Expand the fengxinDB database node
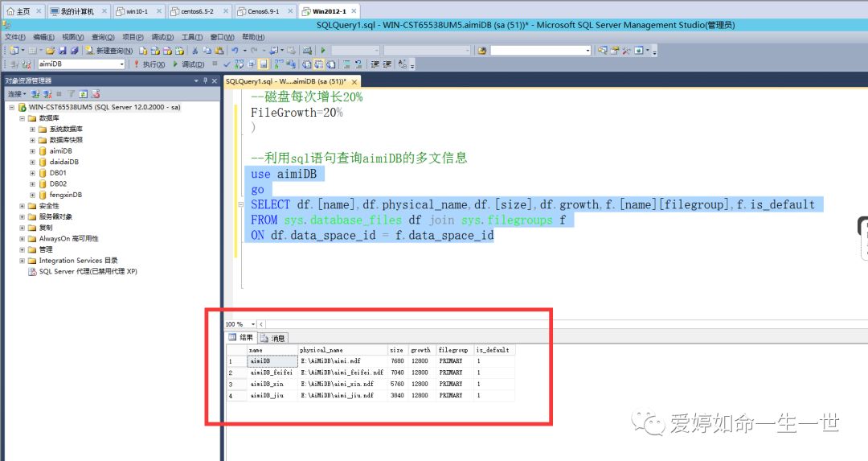Screen dimensions: 868x461 33,195
